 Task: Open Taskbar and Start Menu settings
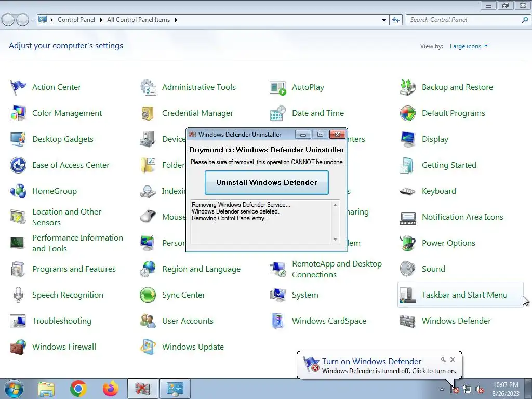click(x=460, y=295)
